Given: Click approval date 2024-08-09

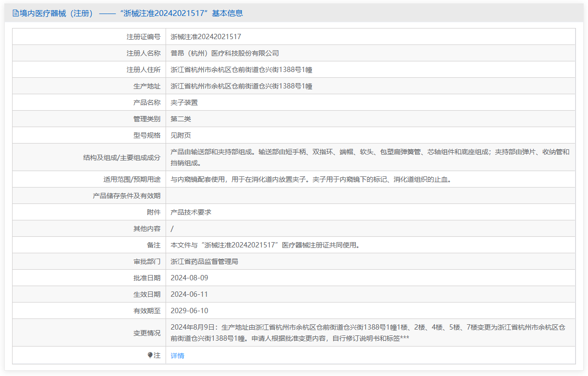Looking at the screenshot, I should tap(189, 278).
